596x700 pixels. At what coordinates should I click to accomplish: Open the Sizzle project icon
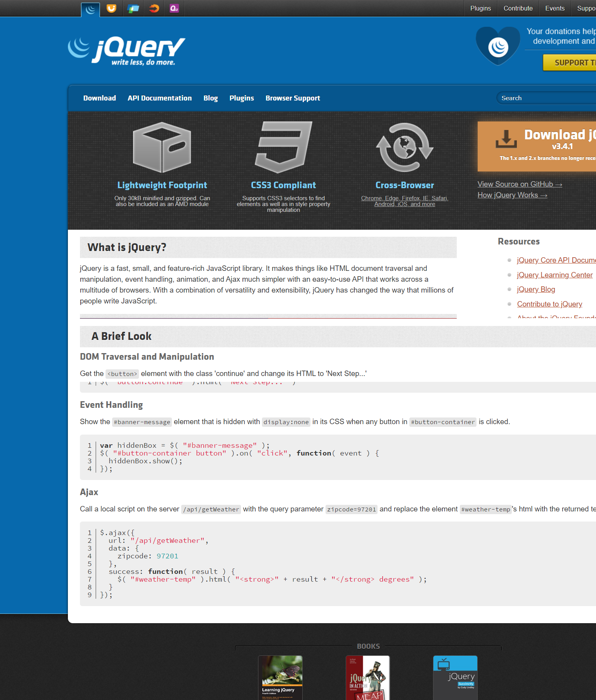154,8
